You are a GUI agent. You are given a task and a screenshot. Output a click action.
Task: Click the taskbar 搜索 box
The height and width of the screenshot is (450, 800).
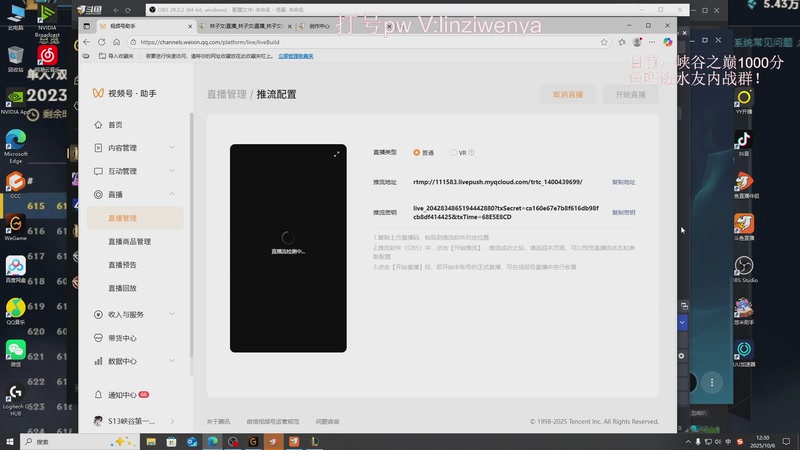coord(79,441)
